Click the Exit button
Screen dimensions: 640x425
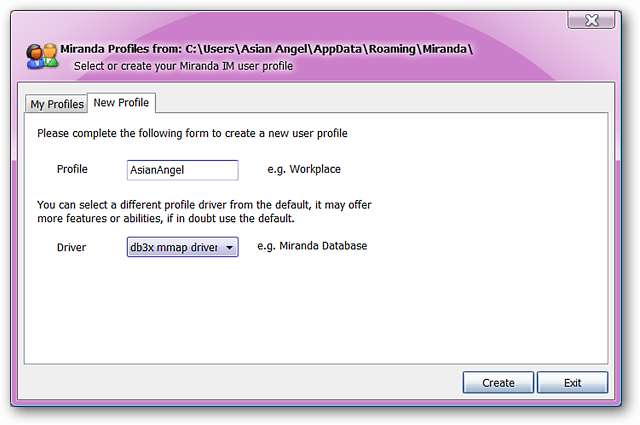(x=572, y=382)
